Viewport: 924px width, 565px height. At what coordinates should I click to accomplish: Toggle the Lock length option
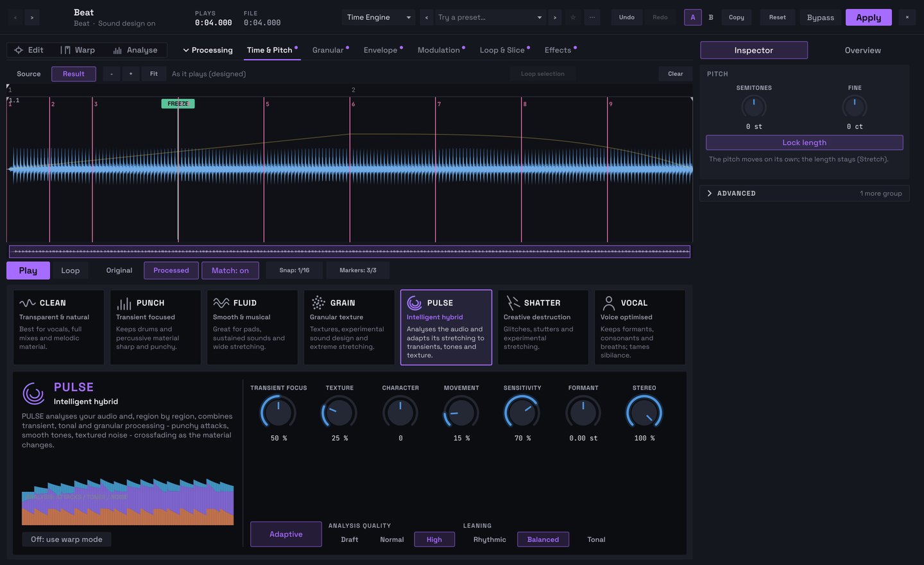pos(805,143)
